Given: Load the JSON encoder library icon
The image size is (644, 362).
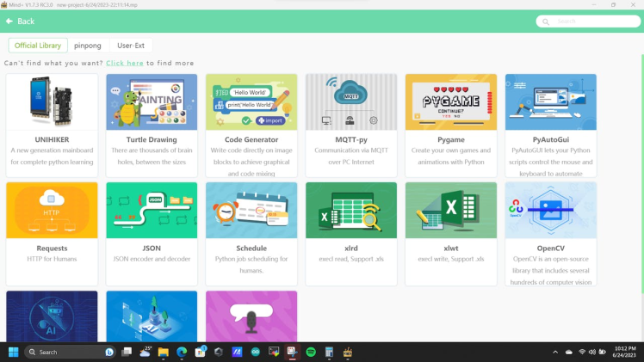Looking at the screenshot, I should pos(152,210).
